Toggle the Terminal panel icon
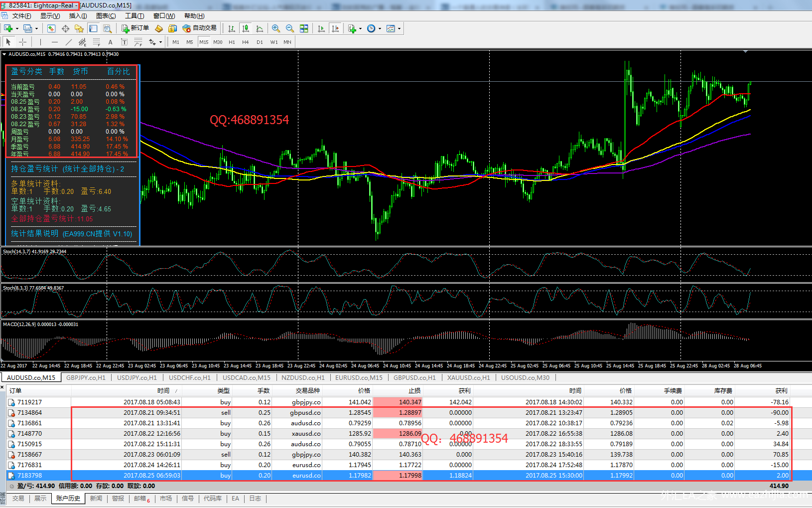Viewport: 812px width, 508px height. click(93, 28)
